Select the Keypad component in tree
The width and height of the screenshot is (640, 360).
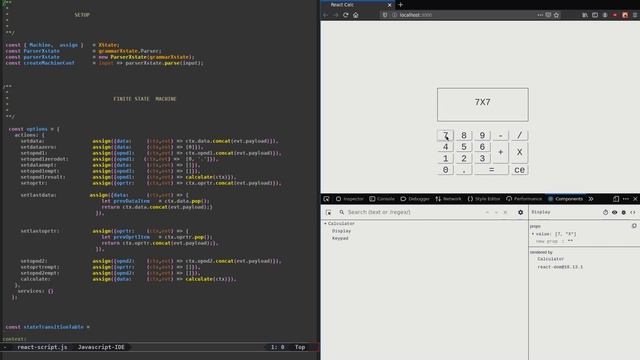point(340,238)
